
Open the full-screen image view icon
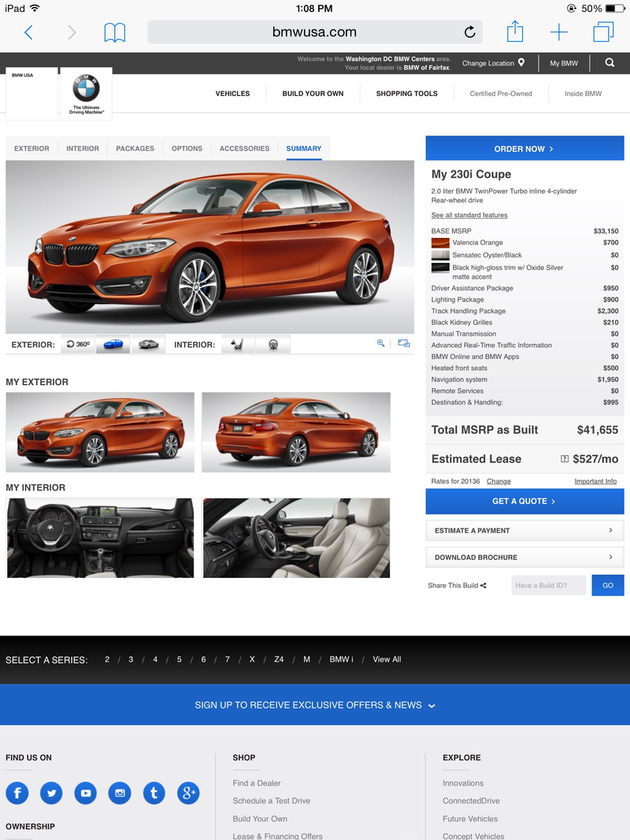click(404, 343)
